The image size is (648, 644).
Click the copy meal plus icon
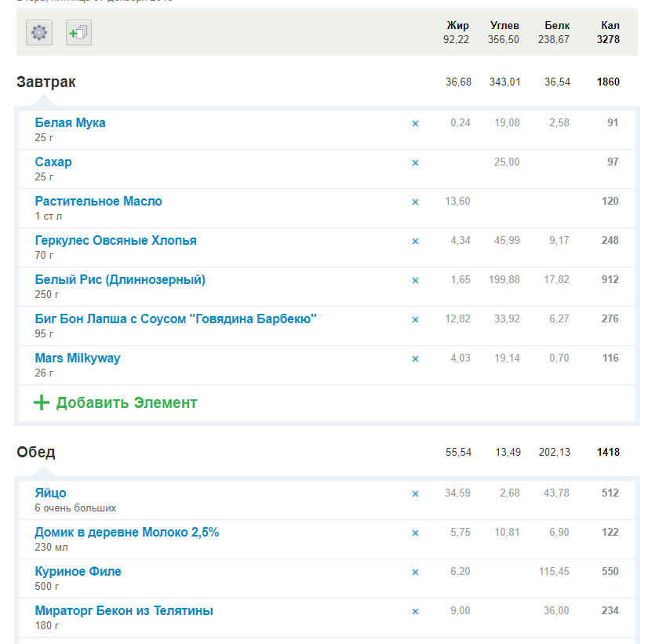(78, 33)
